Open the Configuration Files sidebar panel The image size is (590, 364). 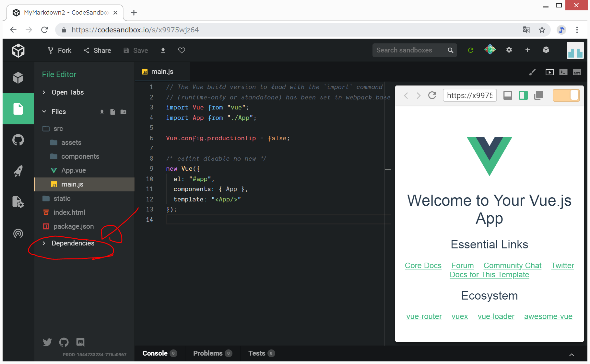(x=18, y=202)
